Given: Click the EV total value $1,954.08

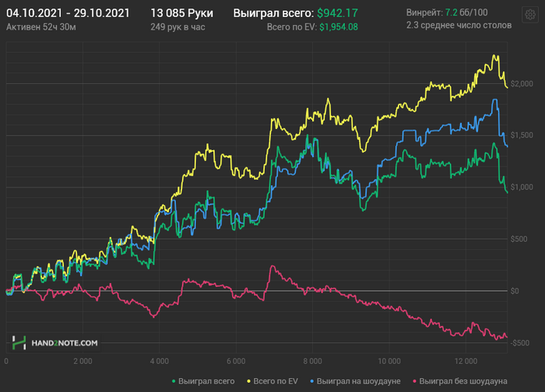Looking at the screenshot, I should [339, 27].
